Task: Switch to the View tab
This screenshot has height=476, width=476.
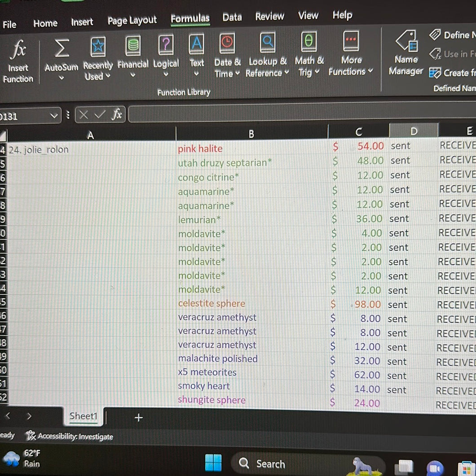Action: click(x=308, y=15)
